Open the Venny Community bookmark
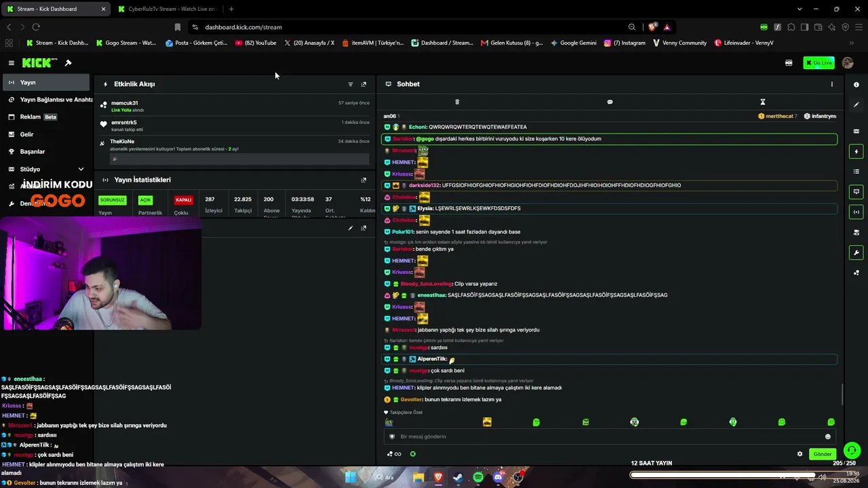868x488 pixels. pyautogui.click(x=679, y=43)
